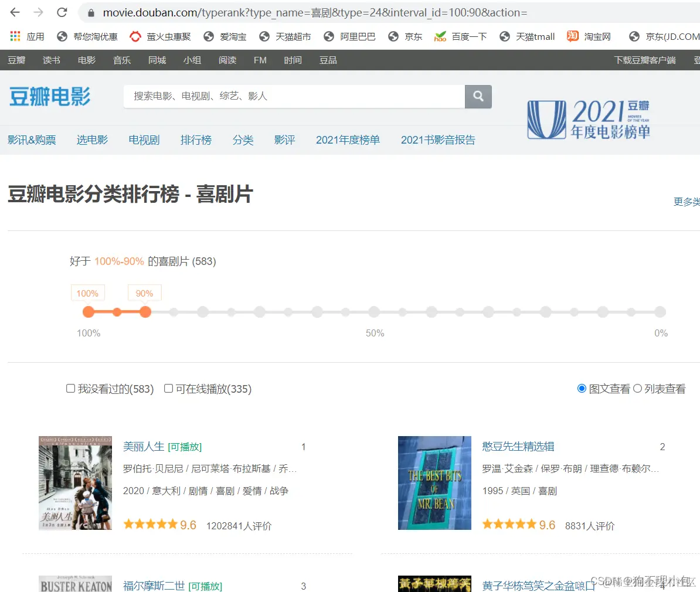Open 音乐 in the top dark bar
This screenshot has width=700, height=592.
pos(122,60)
